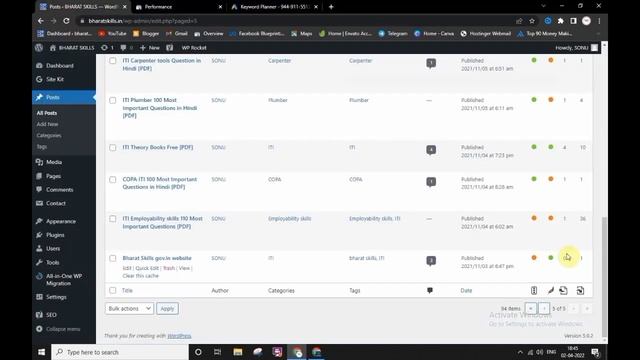Click Windows taskbar search box
The image size is (640, 360).
(x=120, y=352)
